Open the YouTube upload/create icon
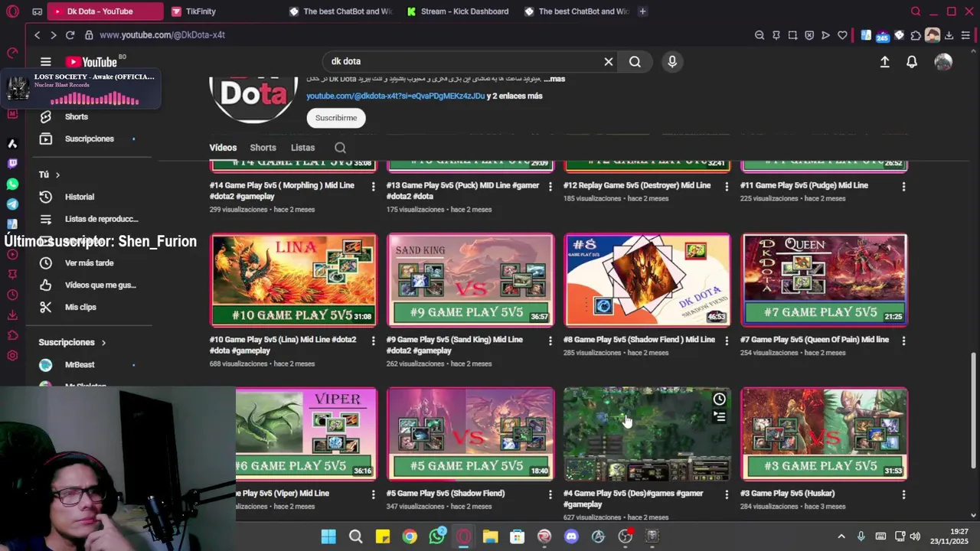This screenshot has width=980, height=551. 884,62
